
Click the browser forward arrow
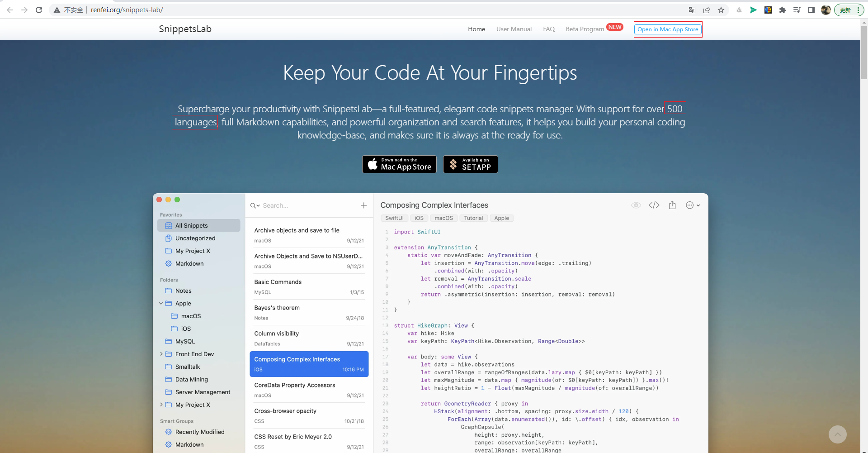(x=24, y=10)
